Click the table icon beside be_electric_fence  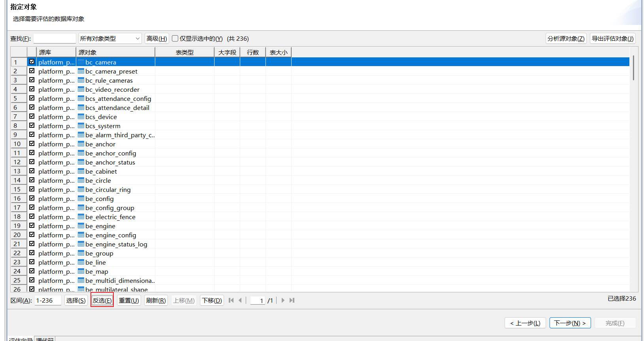click(x=81, y=216)
